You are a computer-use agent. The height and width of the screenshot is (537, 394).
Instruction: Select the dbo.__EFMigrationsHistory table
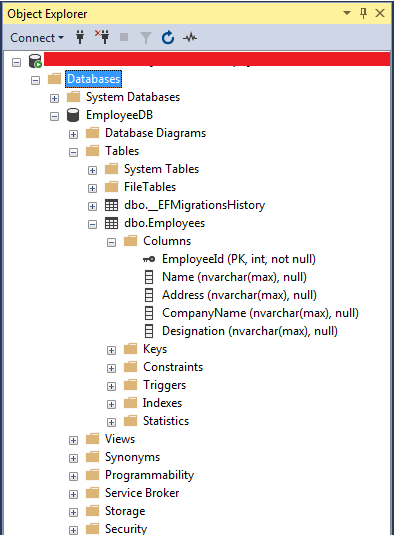pos(194,205)
